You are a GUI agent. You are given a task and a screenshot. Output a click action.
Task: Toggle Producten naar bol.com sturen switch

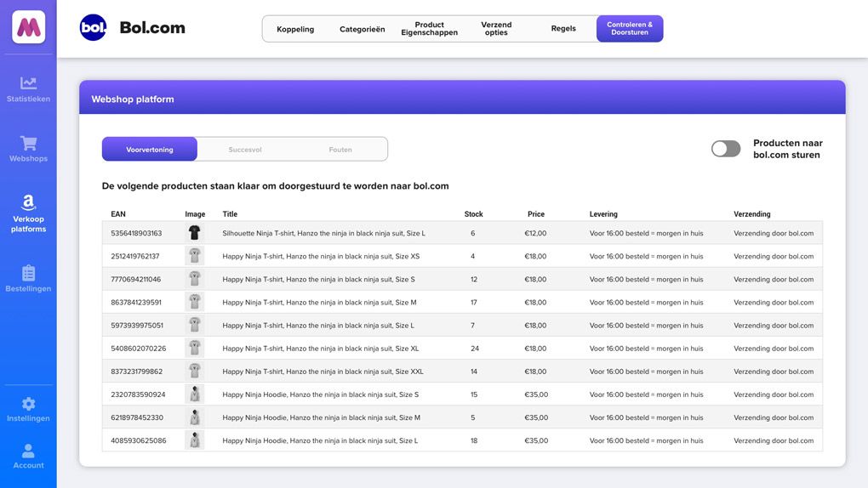click(x=726, y=149)
